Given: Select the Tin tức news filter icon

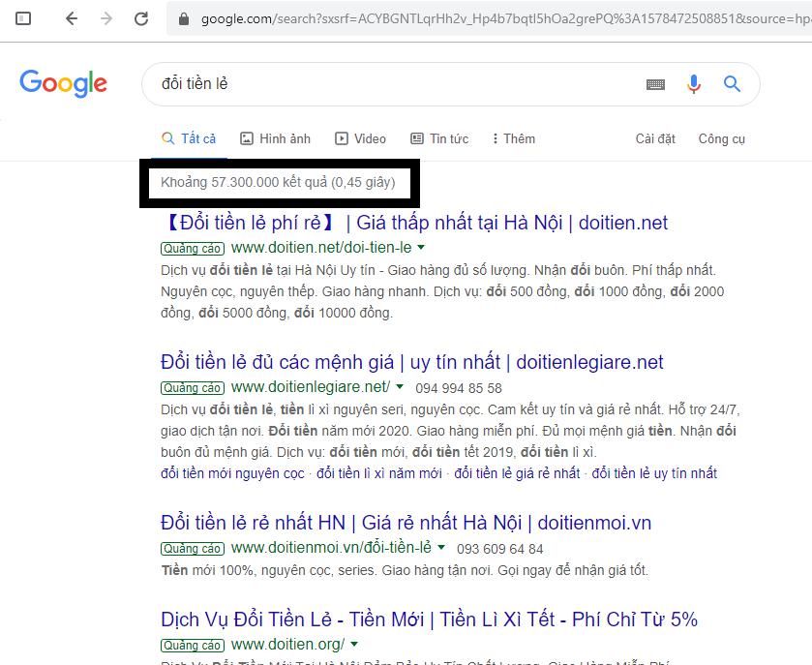Looking at the screenshot, I should coord(418,137).
